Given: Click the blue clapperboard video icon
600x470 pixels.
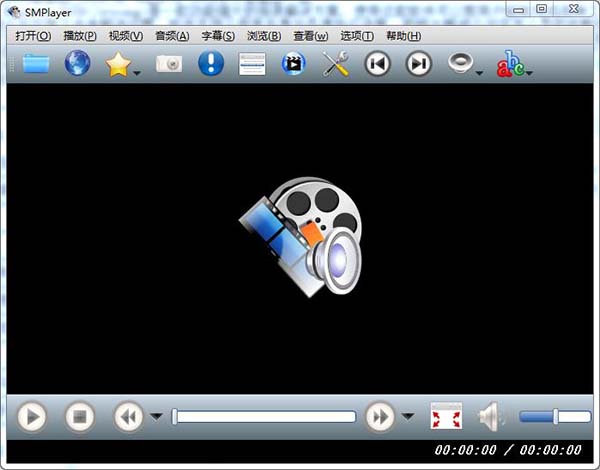Looking at the screenshot, I should click(x=293, y=64).
